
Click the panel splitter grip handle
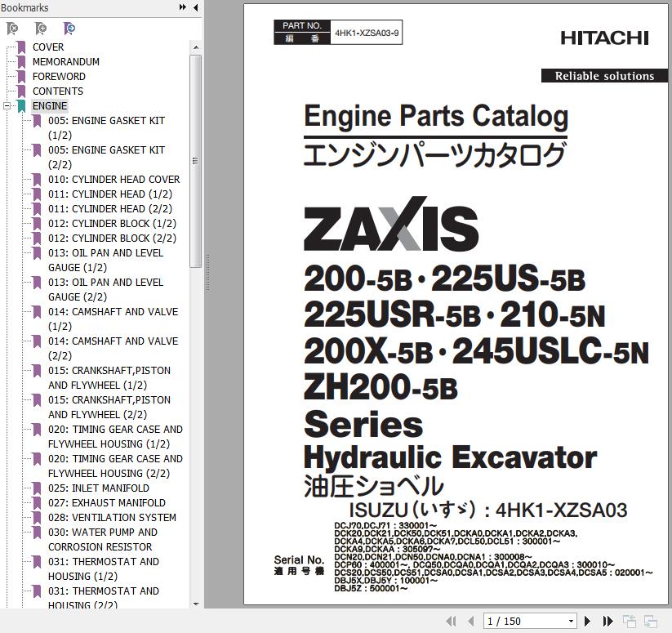tap(208, 273)
